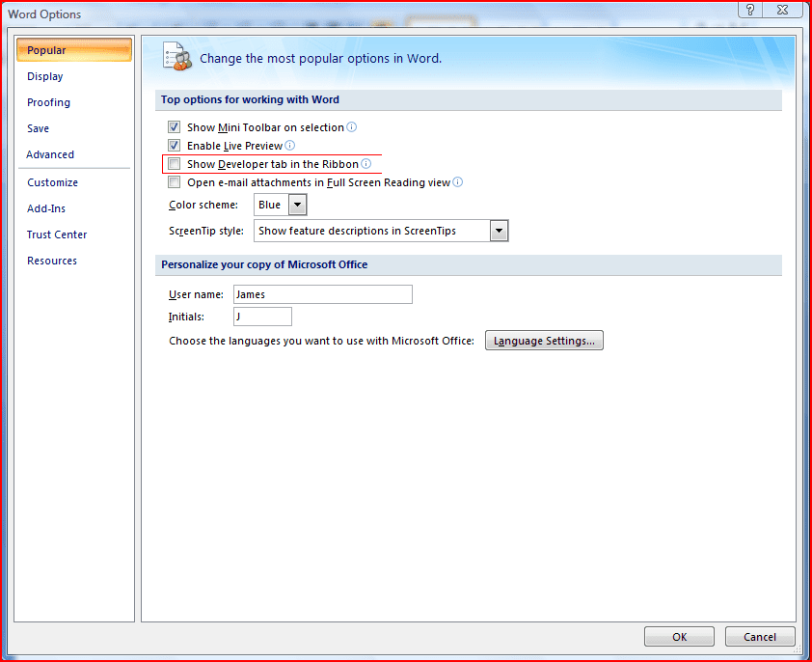Viewport: 812px width, 662px height.
Task: Confirm with the OK button
Action: coord(679,637)
